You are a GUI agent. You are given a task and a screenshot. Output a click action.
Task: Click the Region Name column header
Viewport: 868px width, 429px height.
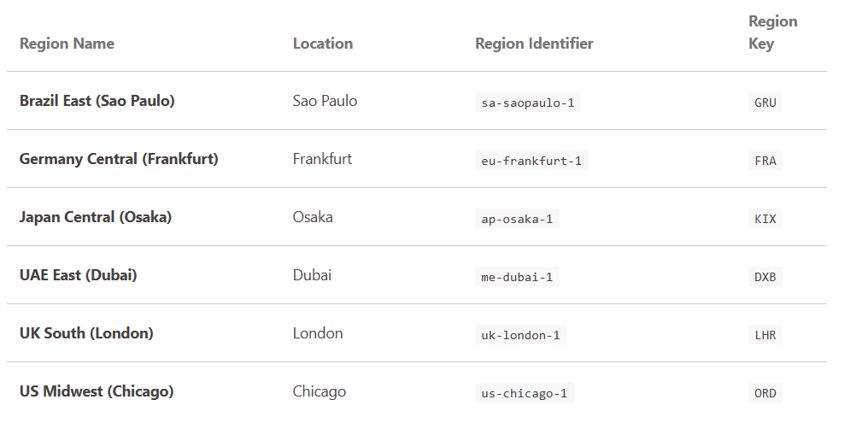[x=67, y=44]
